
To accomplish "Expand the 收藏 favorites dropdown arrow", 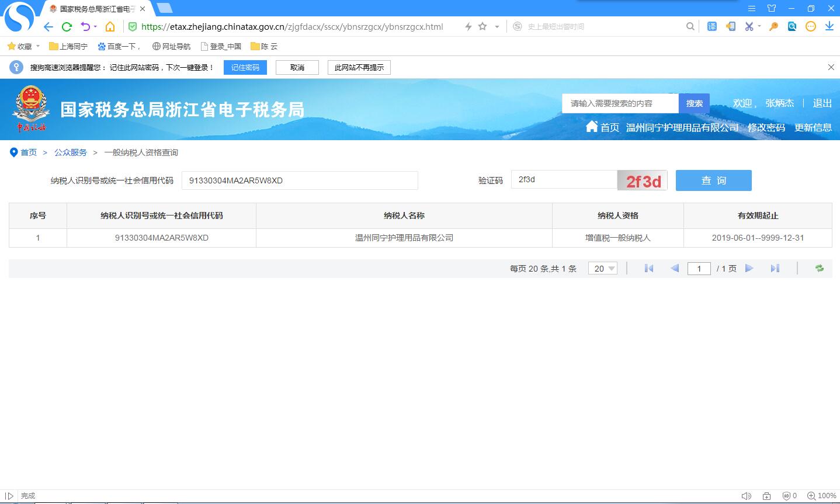I will click(38, 46).
